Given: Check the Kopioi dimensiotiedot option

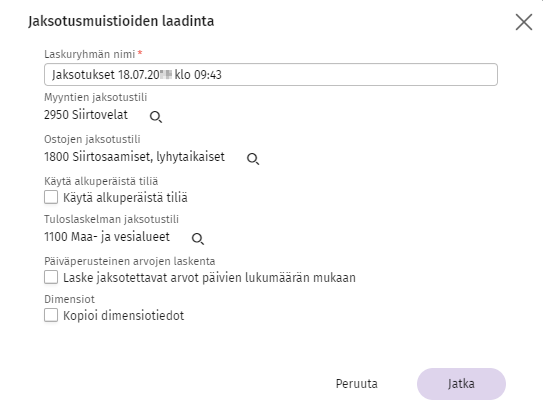Looking at the screenshot, I should [x=51, y=316].
